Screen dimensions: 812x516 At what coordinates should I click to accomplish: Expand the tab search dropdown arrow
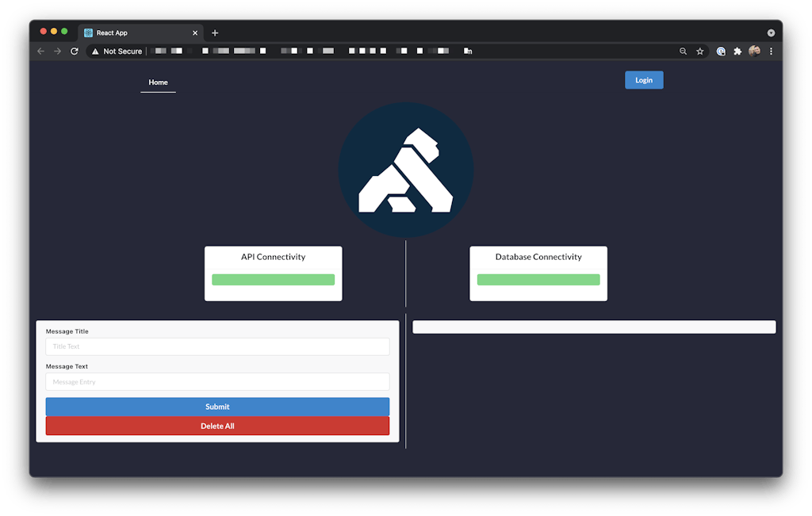coord(771,33)
